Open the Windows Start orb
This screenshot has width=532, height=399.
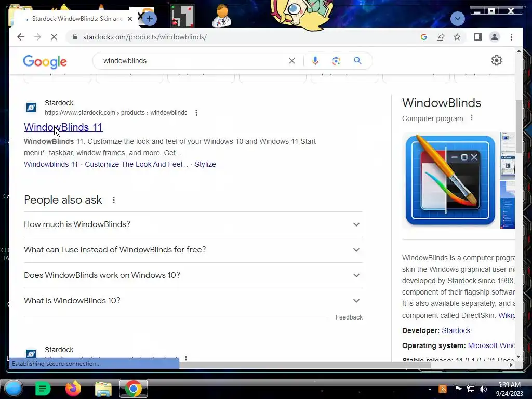point(14,389)
